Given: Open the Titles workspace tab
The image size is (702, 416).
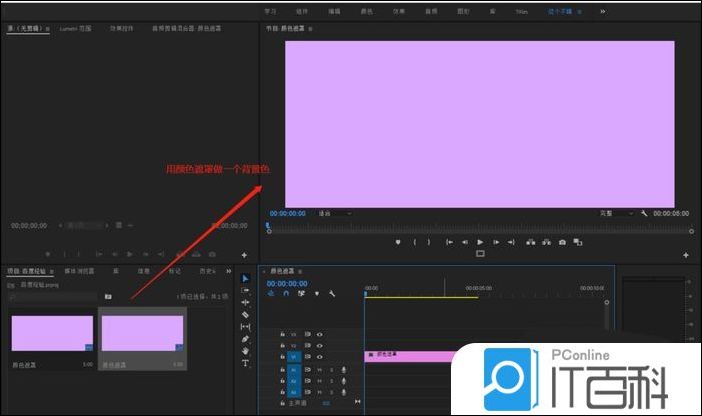Looking at the screenshot, I should pos(522,12).
